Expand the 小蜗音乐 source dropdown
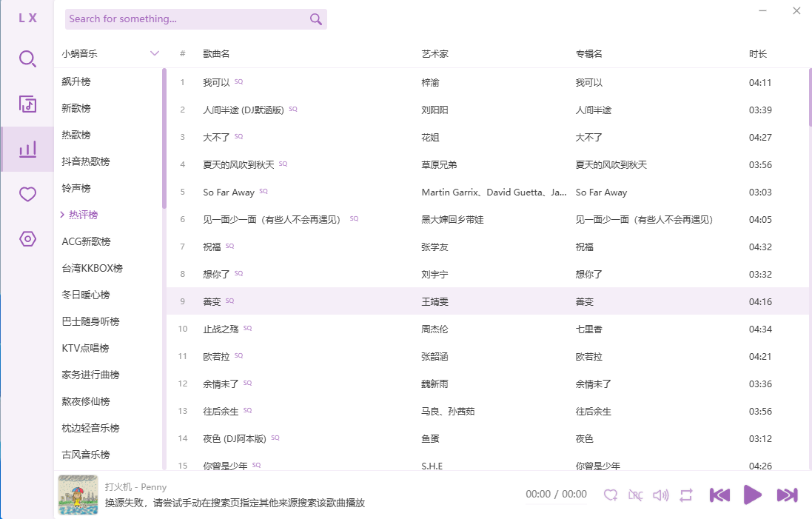812x519 pixels. [154, 53]
